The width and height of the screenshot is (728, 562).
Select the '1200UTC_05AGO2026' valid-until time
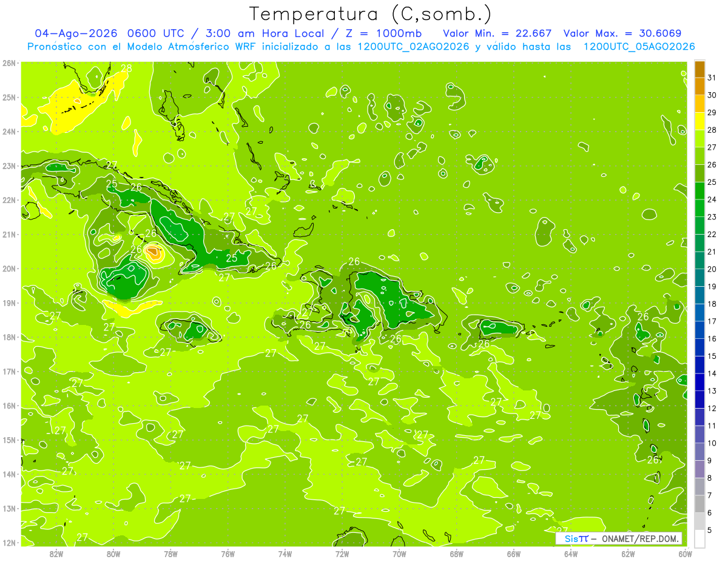639,47
